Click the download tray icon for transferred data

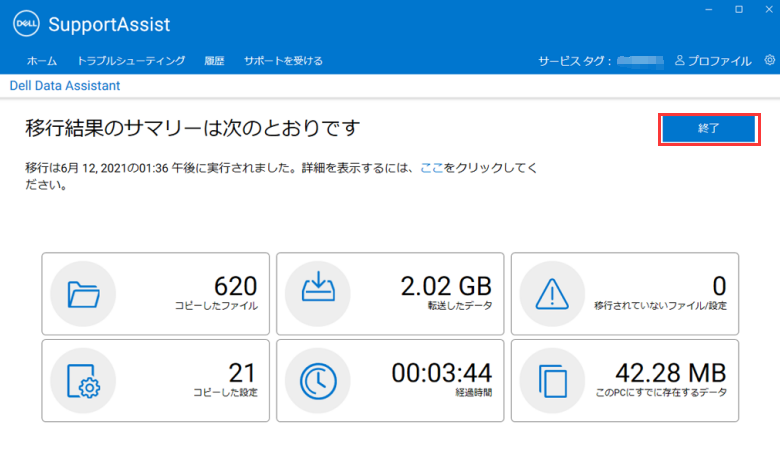point(318,286)
